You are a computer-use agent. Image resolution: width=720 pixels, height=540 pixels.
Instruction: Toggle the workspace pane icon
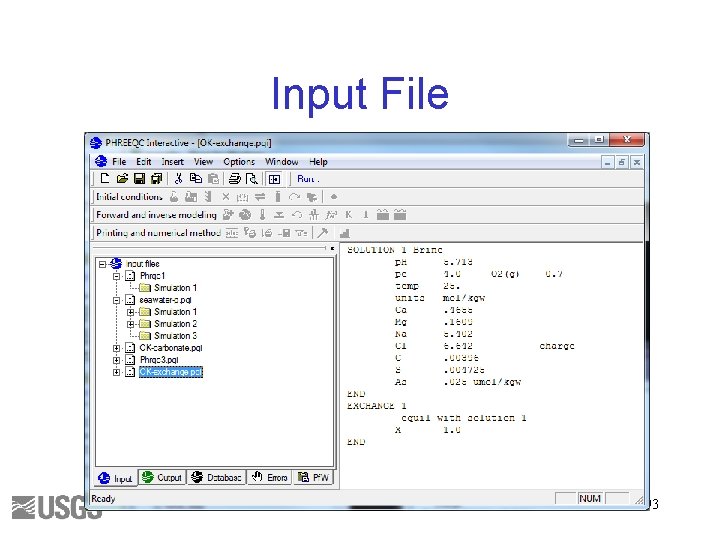275,179
